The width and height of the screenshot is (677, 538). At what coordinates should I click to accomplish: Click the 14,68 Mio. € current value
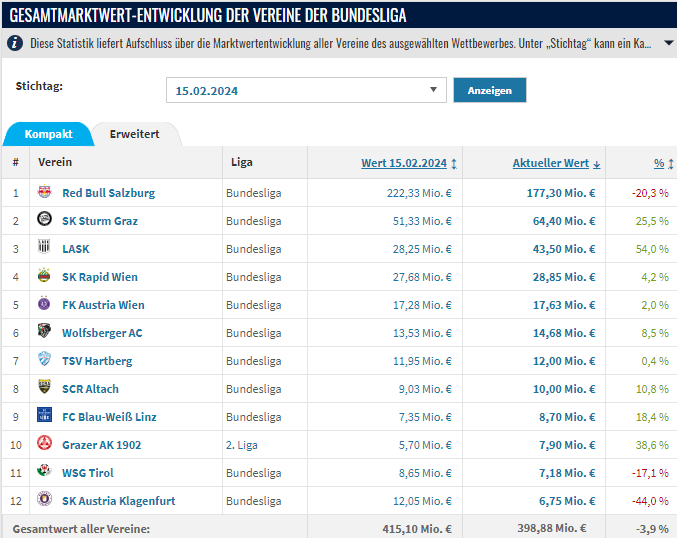tap(564, 333)
